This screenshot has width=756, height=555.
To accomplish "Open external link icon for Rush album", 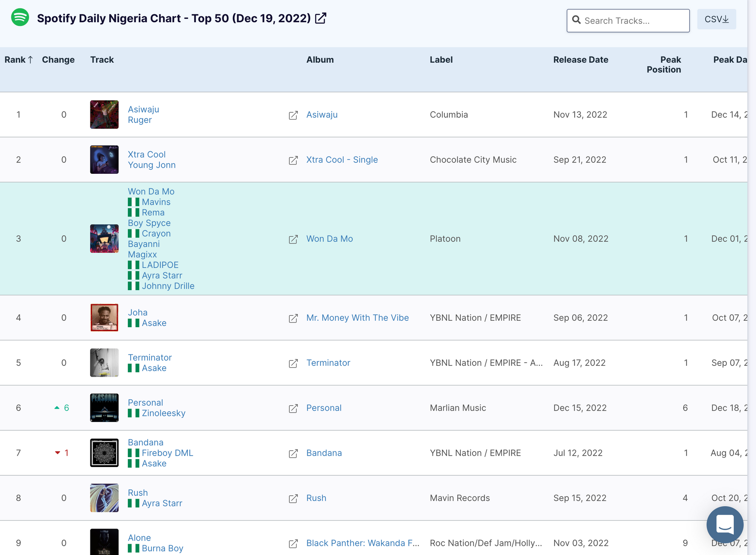I will click(x=293, y=498).
